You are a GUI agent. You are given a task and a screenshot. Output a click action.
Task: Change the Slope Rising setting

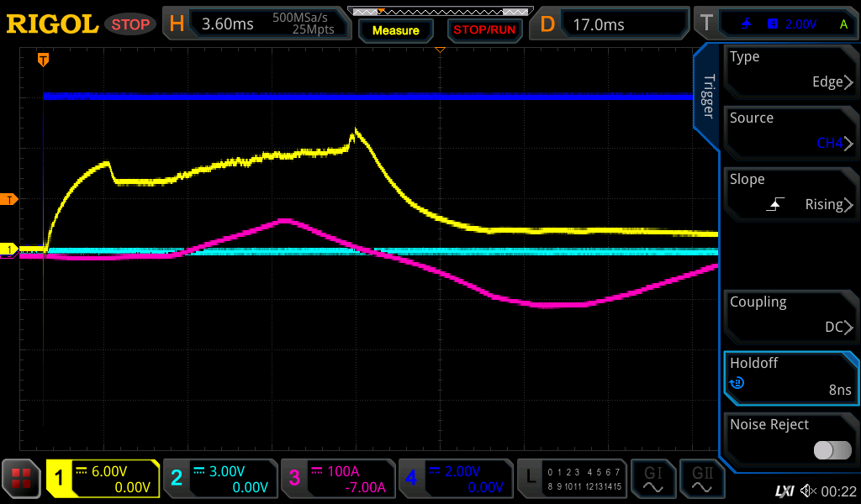pyautogui.click(x=790, y=192)
